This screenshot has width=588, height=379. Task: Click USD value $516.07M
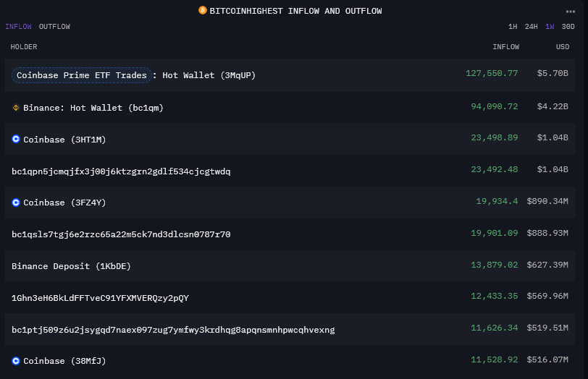tap(547, 360)
